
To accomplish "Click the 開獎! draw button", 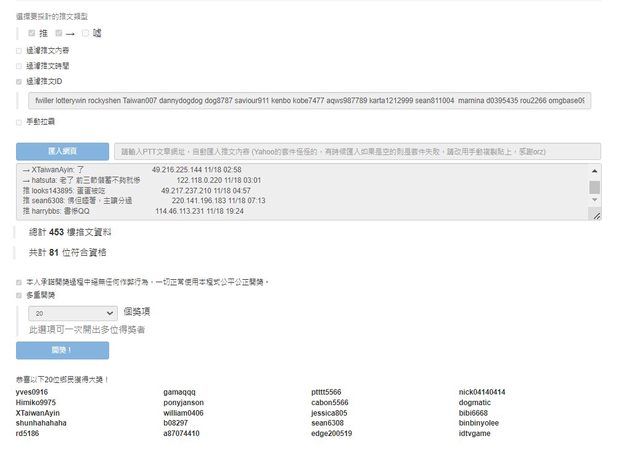I will (x=61, y=351).
